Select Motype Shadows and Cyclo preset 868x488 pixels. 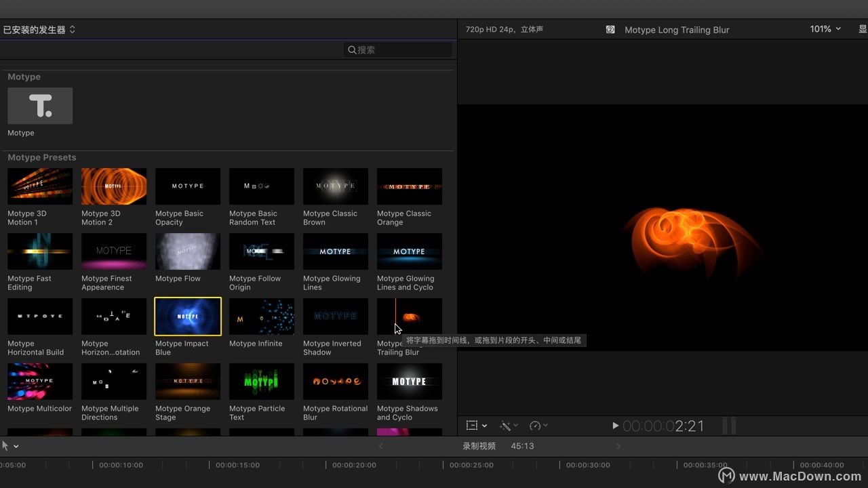(410, 382)
